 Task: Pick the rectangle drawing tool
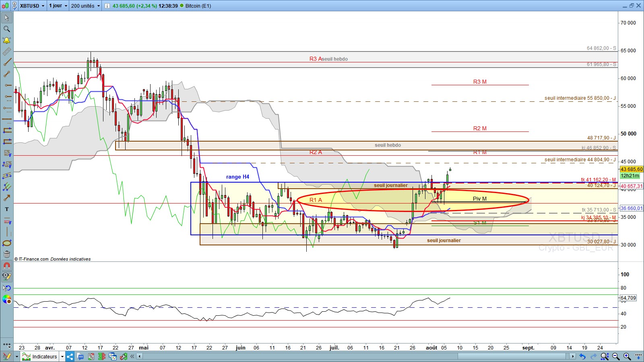point(7,130)
